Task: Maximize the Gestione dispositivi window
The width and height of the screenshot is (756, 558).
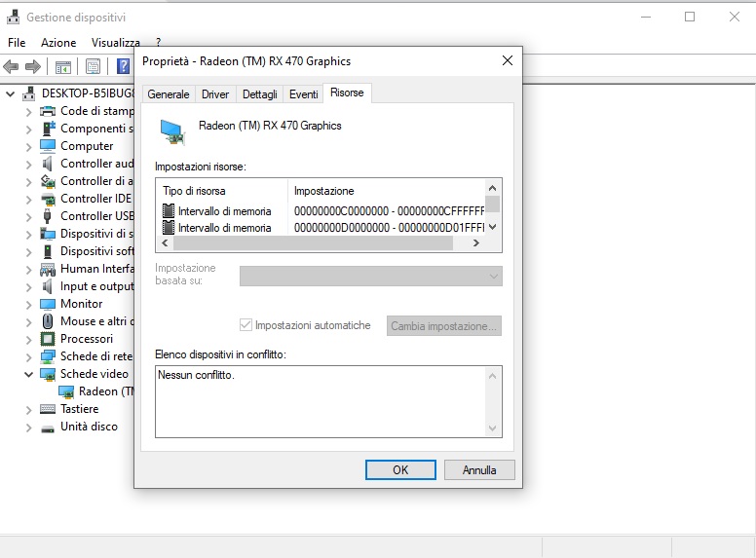Action: [x=690, y=17]
